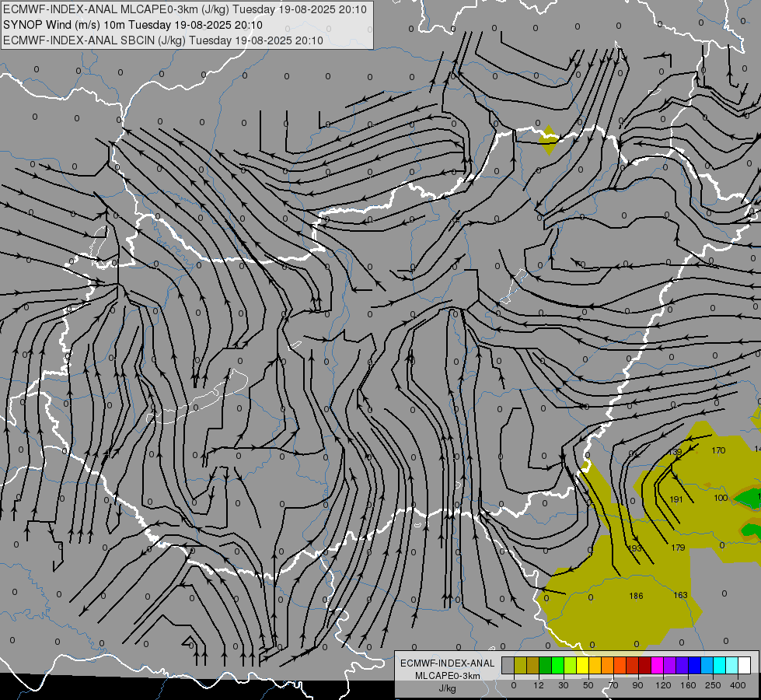761x700 pixels.
Task: Click the magenta legend swatch
Action: coord(658,665)
